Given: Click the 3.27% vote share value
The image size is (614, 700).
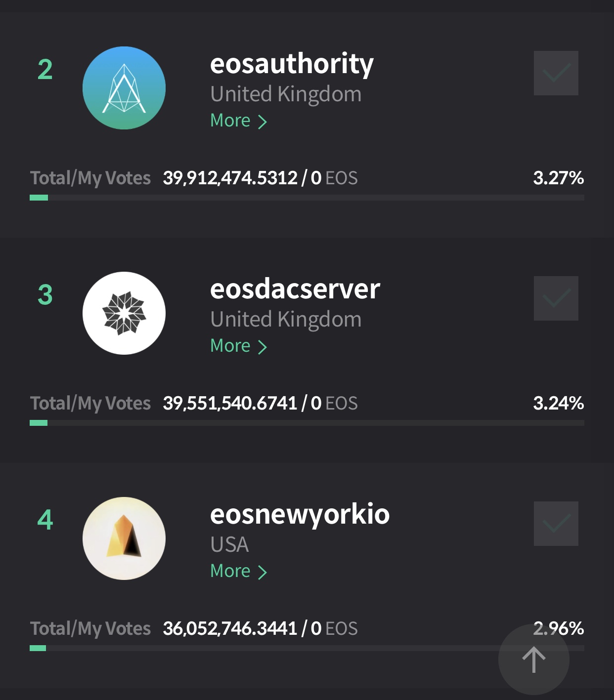Looking at the screenshot, I should tap(558, 178).
